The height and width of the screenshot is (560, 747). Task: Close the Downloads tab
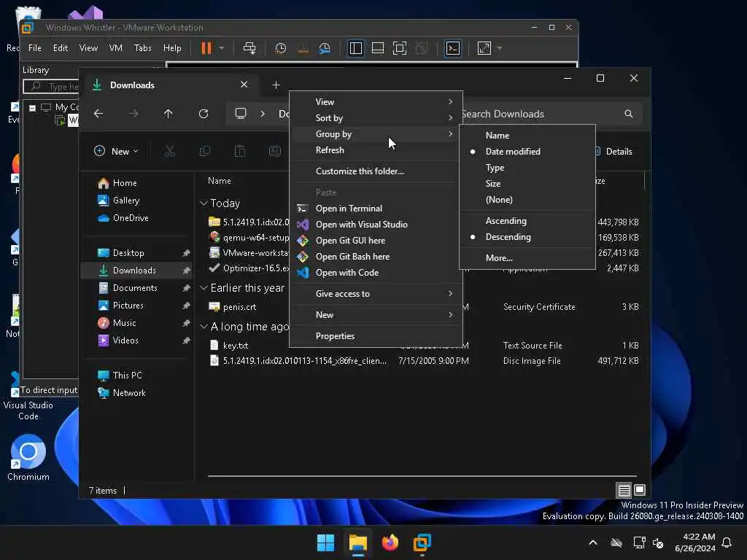point(244,85)
